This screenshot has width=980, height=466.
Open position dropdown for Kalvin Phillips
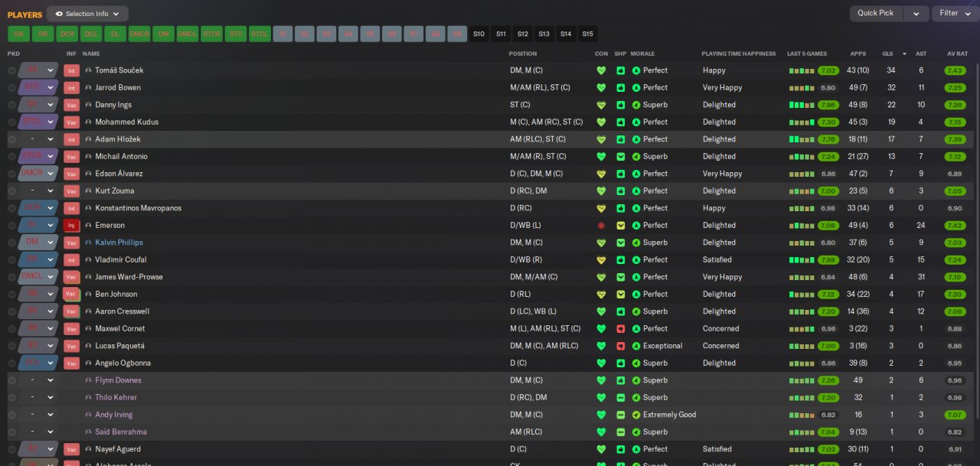38,243
